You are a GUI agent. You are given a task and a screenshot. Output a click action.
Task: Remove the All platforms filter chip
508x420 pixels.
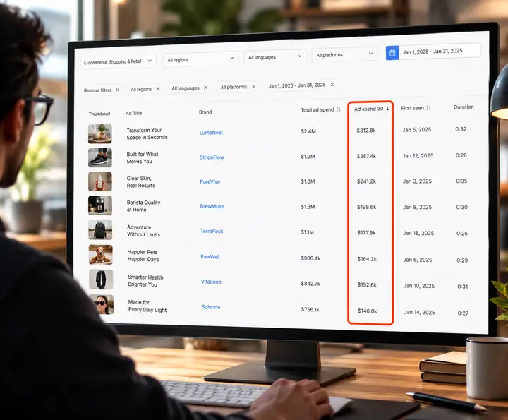pos(253,87)
